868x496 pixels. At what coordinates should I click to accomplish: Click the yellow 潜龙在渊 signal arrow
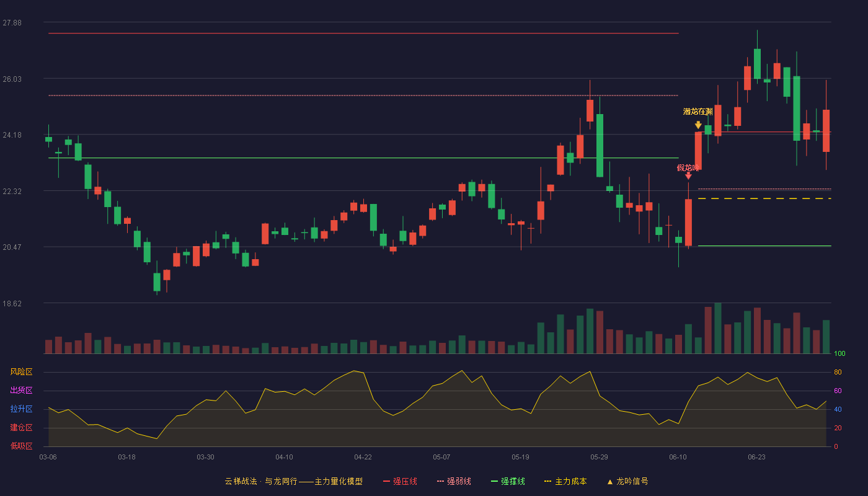[698, 125]
